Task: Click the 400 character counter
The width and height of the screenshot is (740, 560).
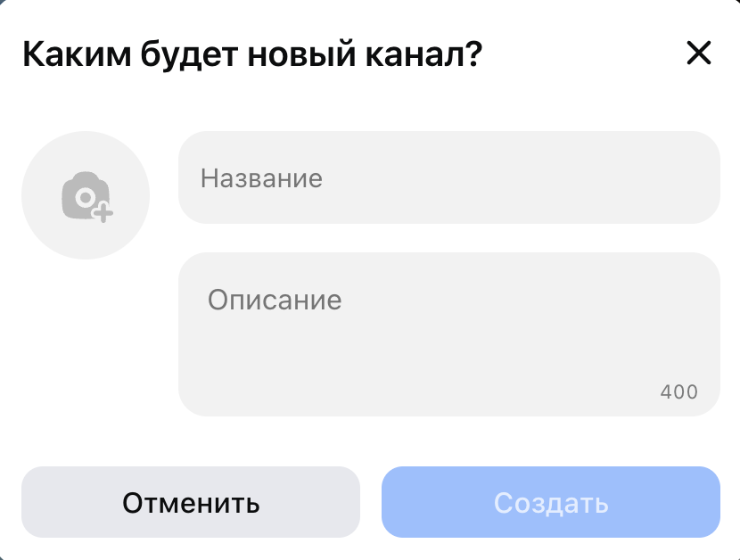Action: [x=679, y=392]
